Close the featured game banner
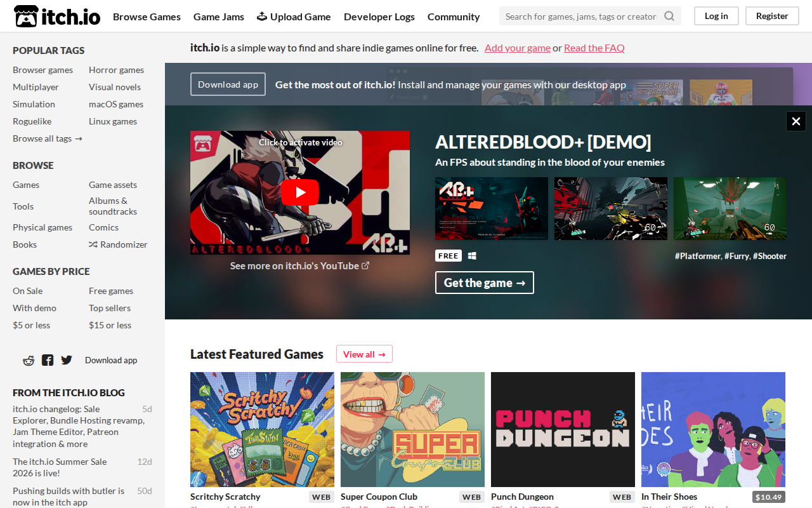Viewport: 812px width, 508px height. (796, 121)
